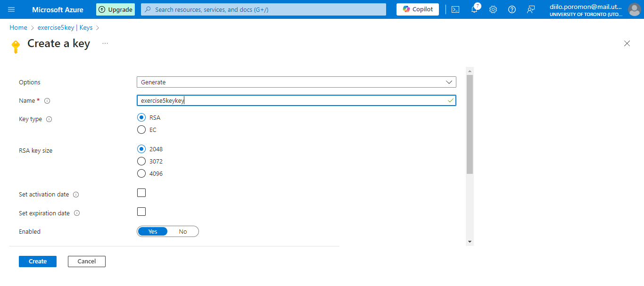Open the Help question mark pane
644x286 pixels.
coord(512,9)
